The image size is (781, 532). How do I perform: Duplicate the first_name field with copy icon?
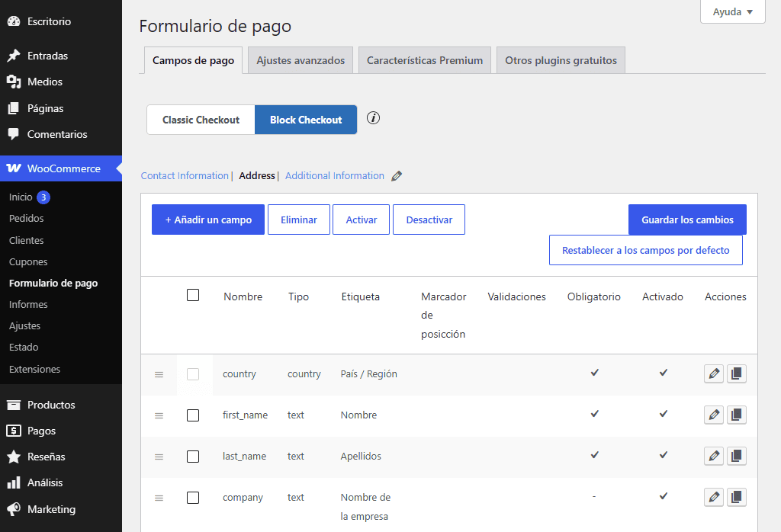pyautogui.click(x=737, y=415)
